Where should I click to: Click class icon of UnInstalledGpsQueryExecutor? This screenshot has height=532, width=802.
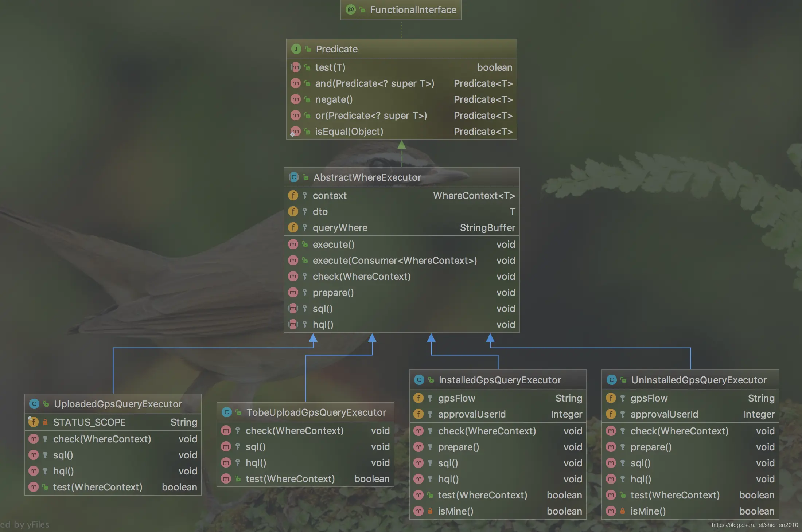[611, 380]
